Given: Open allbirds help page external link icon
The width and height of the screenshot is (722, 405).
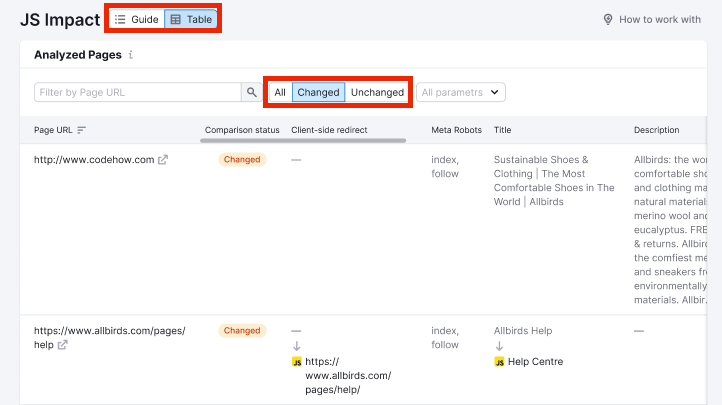Looking at the screenshot, I should [x=63, y=345].
